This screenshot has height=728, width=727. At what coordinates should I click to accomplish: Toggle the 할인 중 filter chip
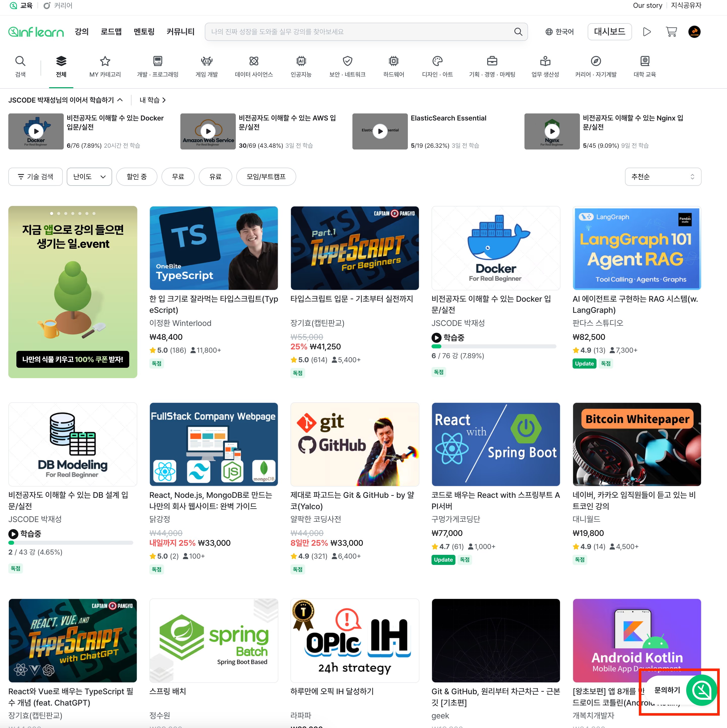point(137,177)
